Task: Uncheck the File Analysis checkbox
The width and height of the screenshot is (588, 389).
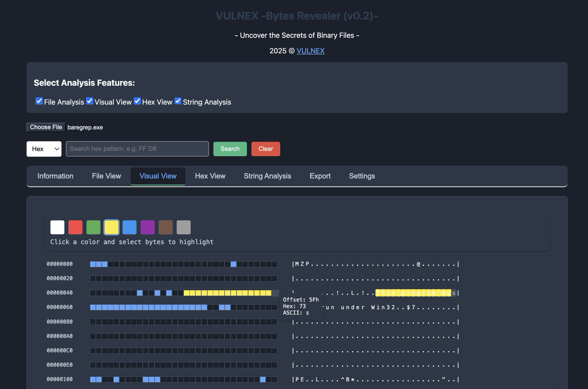Action: 39,101
